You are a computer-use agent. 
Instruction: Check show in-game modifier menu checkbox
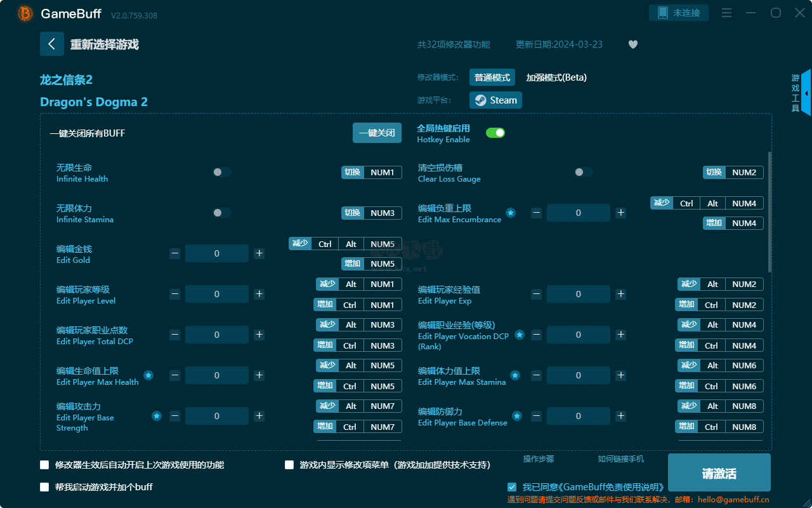pyautogui.click(x=289, y=465)
